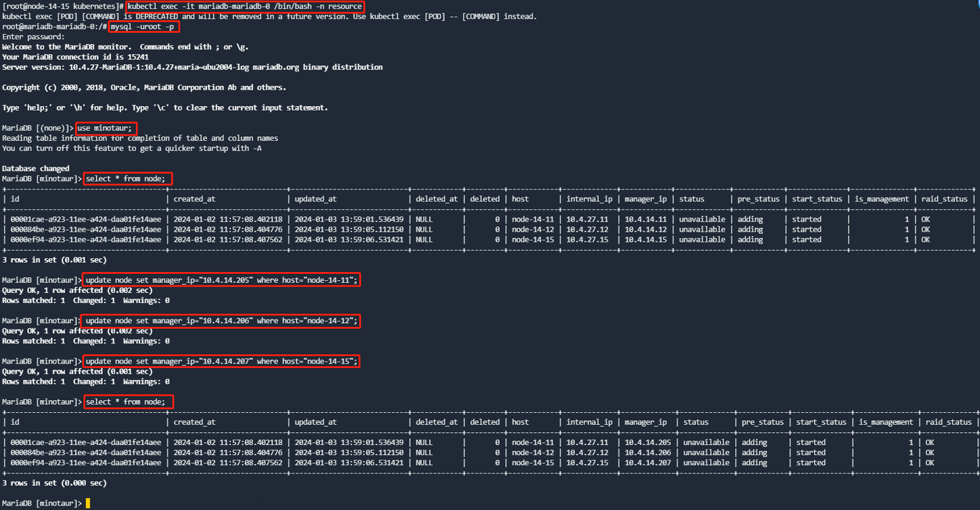This screenshot has height=510, width=980.
Task: Click the update command for host node-14-11
Action: tap(221, 280)
